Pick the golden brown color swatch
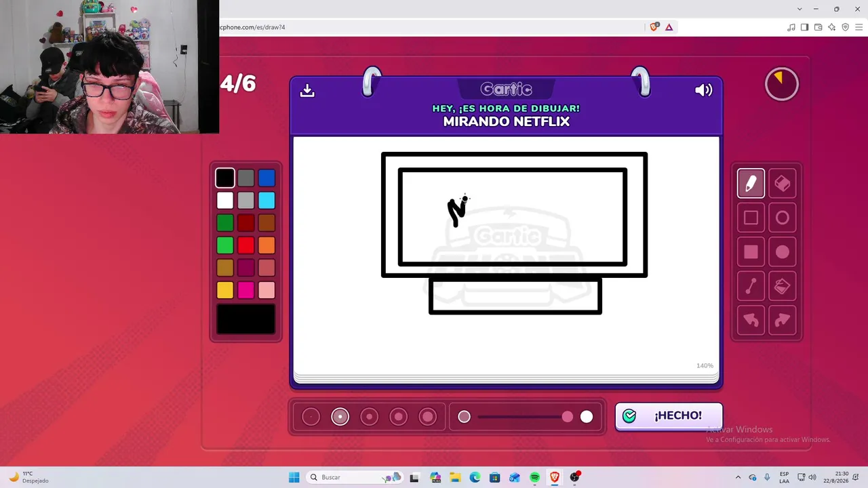The height and width of the screenshot is (488, 868). point(225,268)
